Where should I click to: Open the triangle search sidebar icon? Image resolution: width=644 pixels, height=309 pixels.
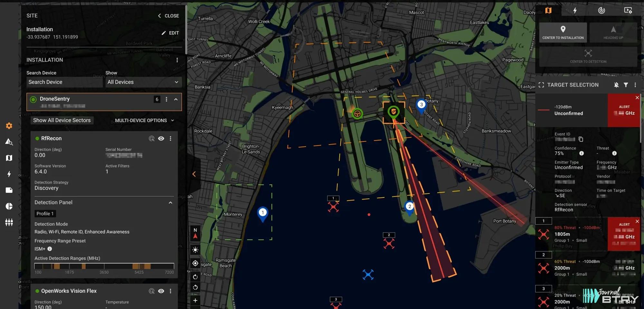point(9,142)
